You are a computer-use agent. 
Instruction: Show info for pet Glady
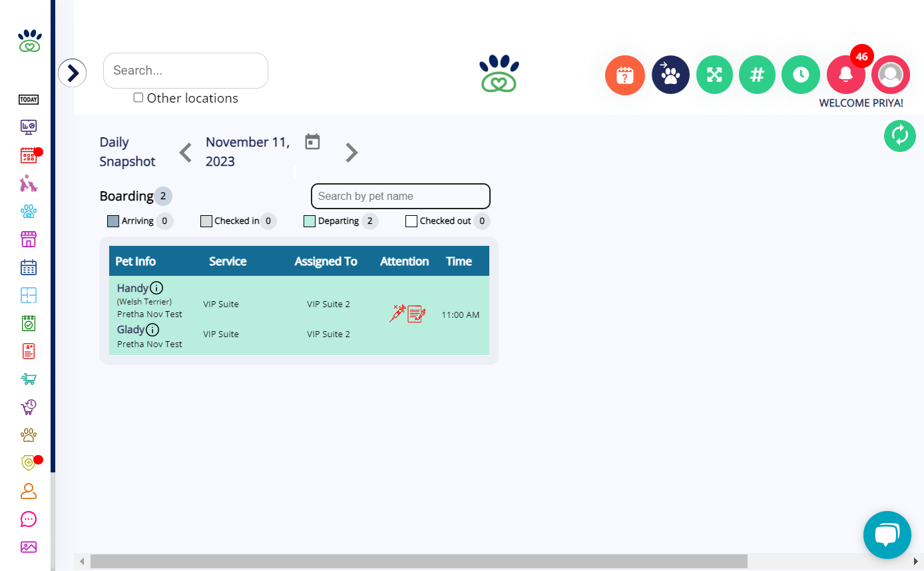(x=152, y=329)
